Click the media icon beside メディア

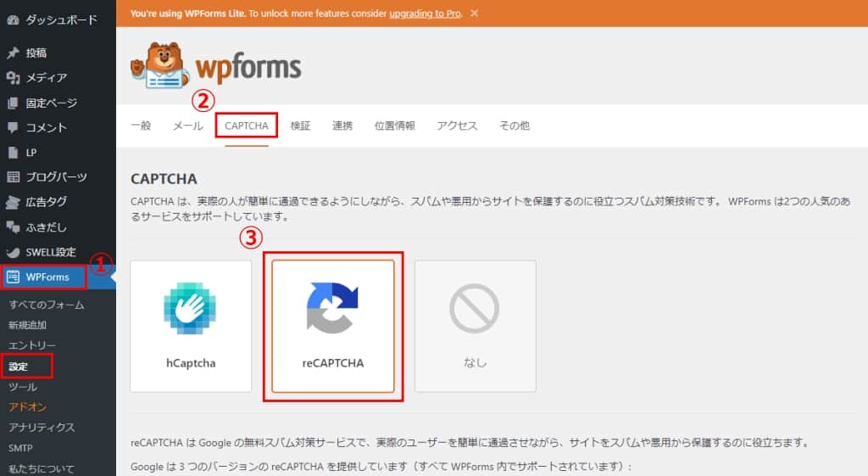13,77
